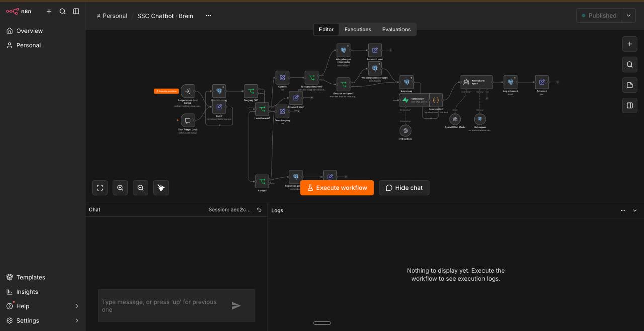644x331 pixels.
Task: Click the Published status button
Action: coord(599,16)
